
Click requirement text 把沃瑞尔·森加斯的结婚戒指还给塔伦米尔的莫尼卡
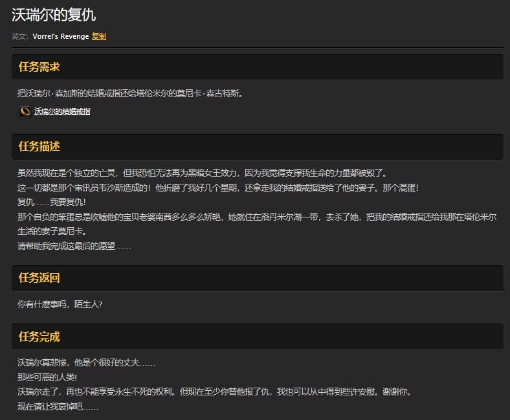(130, 94)
